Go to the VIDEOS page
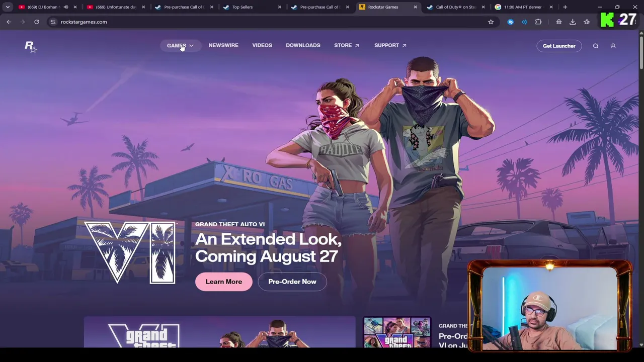 (262, 45)
